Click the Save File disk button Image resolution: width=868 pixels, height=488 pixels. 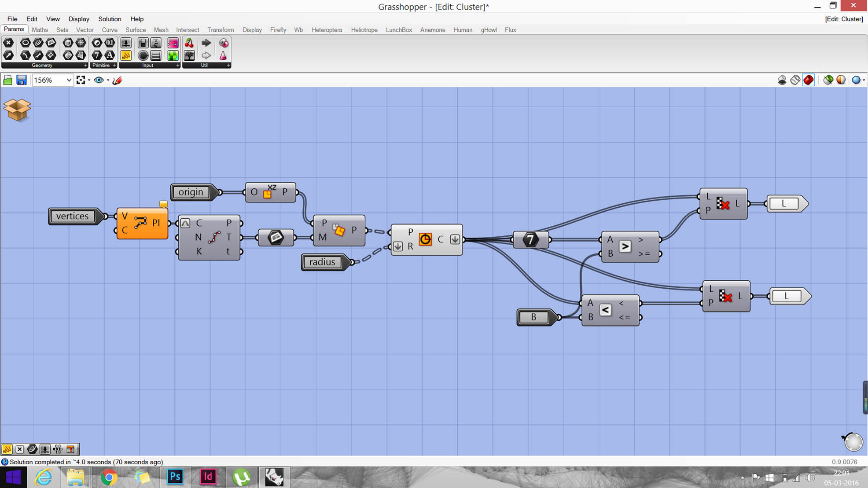[21, 80]
